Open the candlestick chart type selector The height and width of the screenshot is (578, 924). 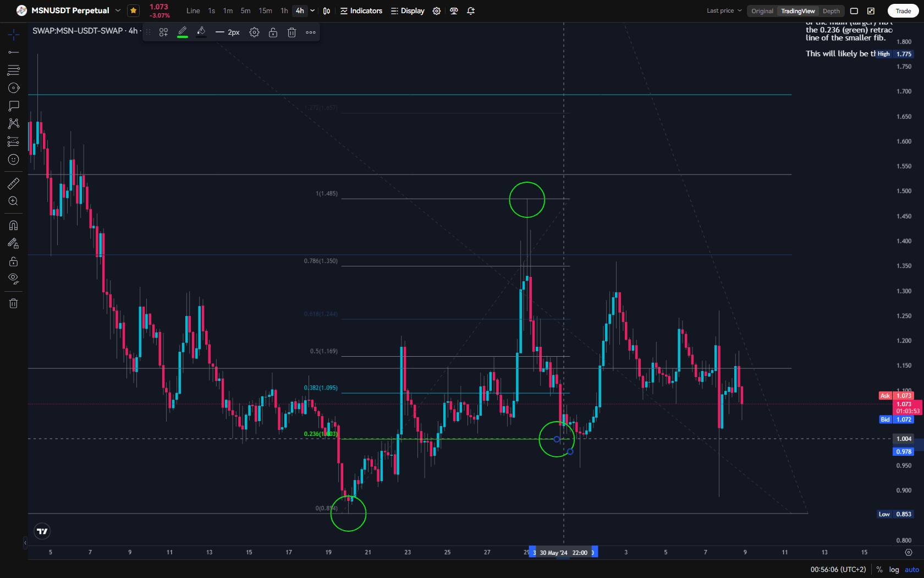(327, 11)
